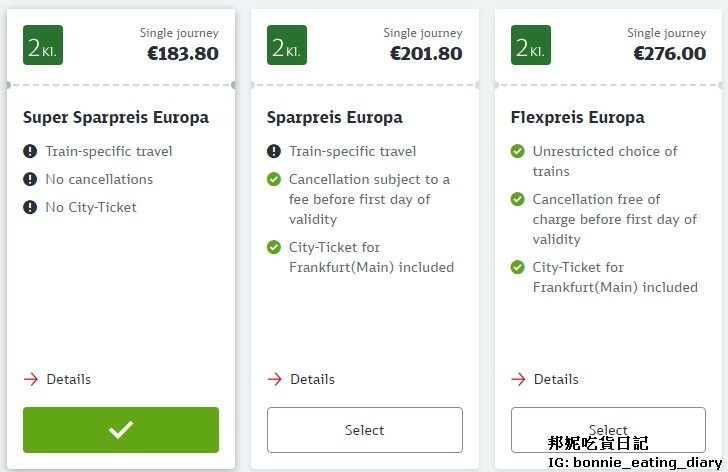Click warning icon beside No City-Ticket
Image resolution: width=728 pixels, height=472 pixels.
(30, 208)
